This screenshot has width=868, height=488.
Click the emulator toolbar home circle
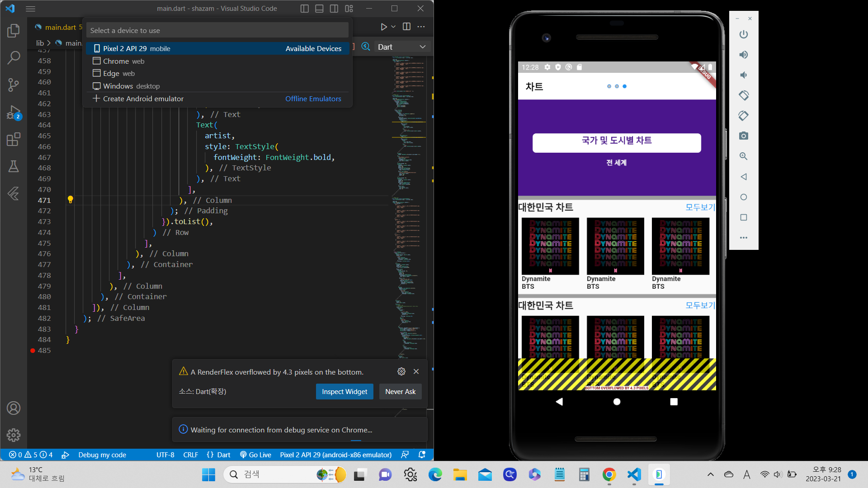click(744, 197)
